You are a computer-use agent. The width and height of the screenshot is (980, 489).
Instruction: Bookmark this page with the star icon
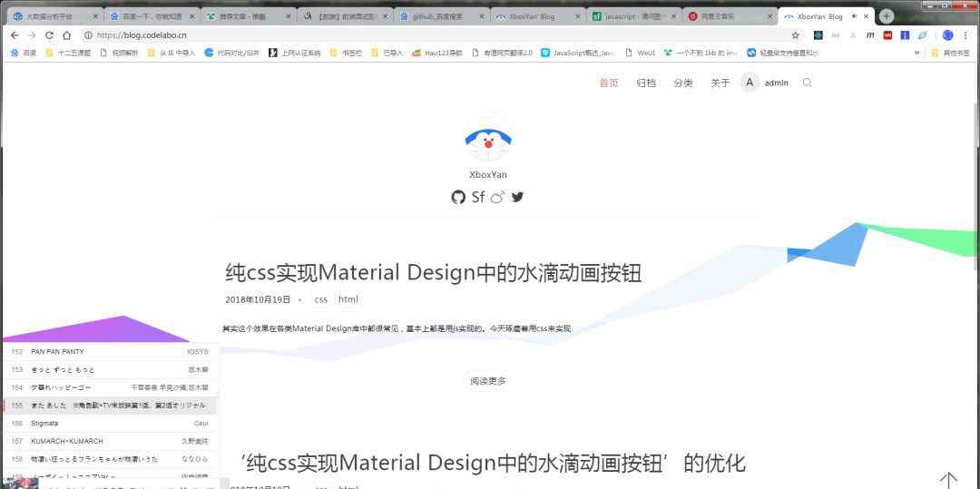[x=796, y=35]
